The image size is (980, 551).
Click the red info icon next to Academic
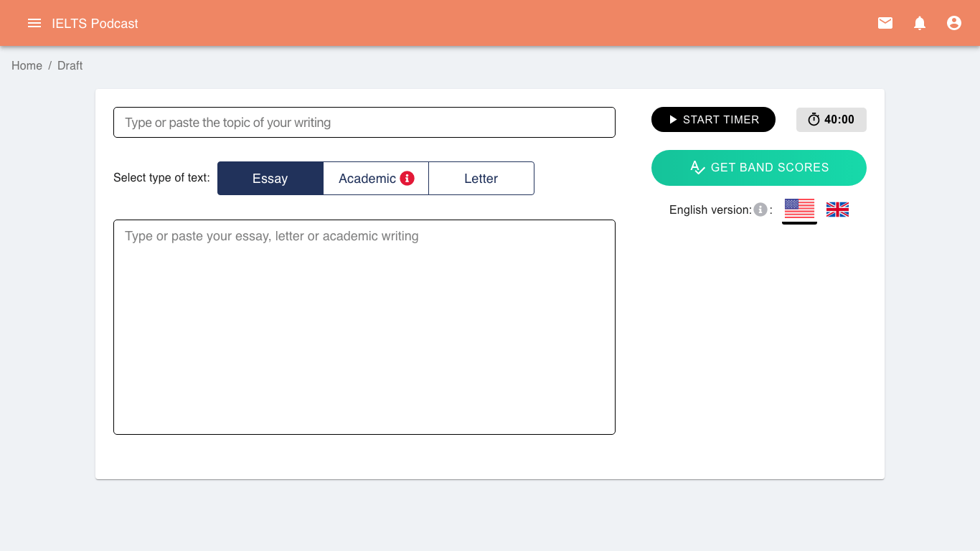(x=408, y=178)
